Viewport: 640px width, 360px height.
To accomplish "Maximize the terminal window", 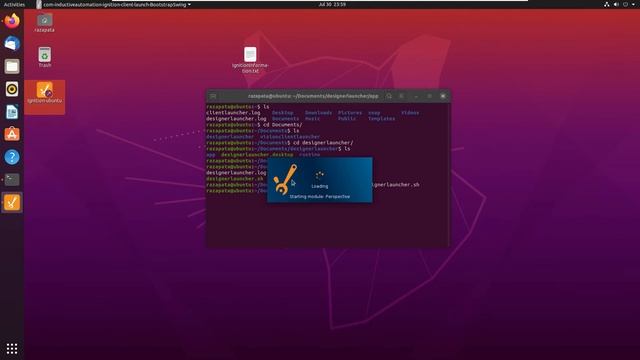I will pyautogui.click(x=429, y=96).
